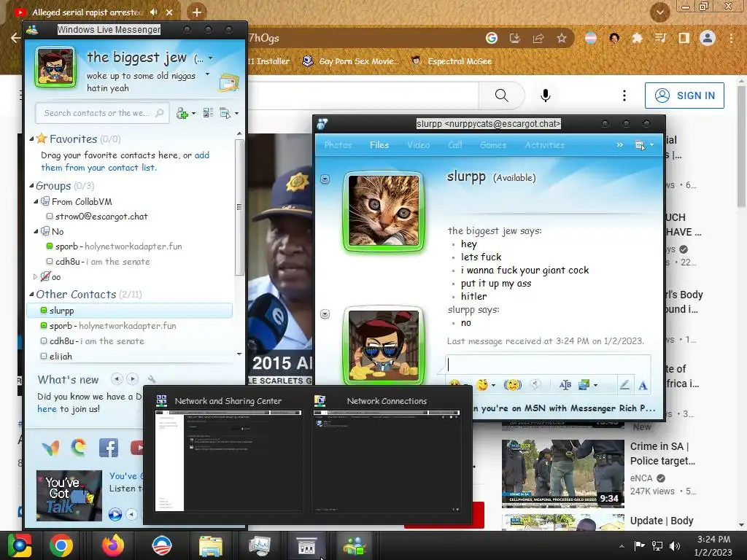The width and height of the screenshot is (747, 560).
Task: Open the 'Crime in SA' video thumbnail
Action: (x=562, y=473)
